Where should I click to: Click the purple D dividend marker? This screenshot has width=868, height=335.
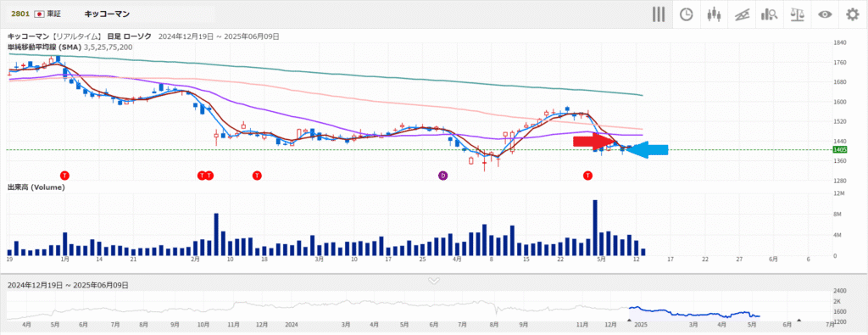click(x=442, y=176)
